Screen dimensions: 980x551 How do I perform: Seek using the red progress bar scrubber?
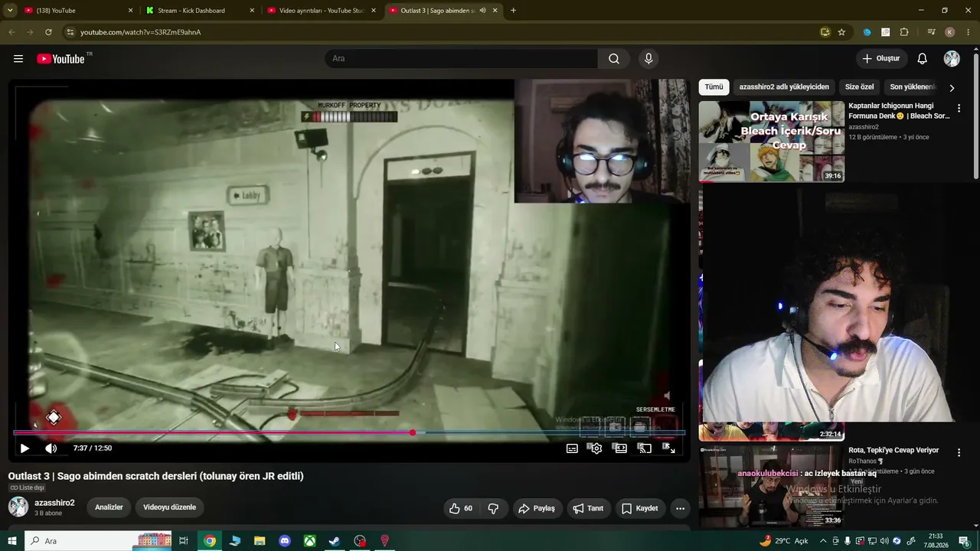tap(413, 433)
